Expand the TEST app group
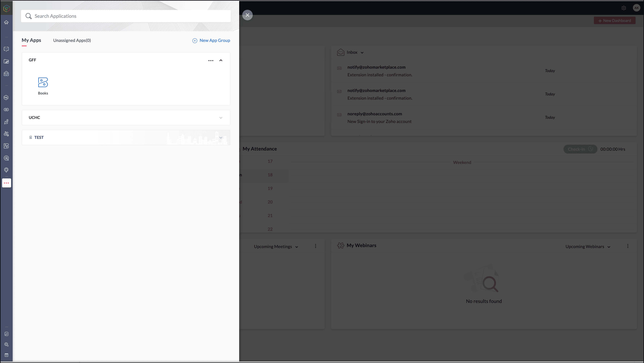The image size is (644, 363). (221, 138)
